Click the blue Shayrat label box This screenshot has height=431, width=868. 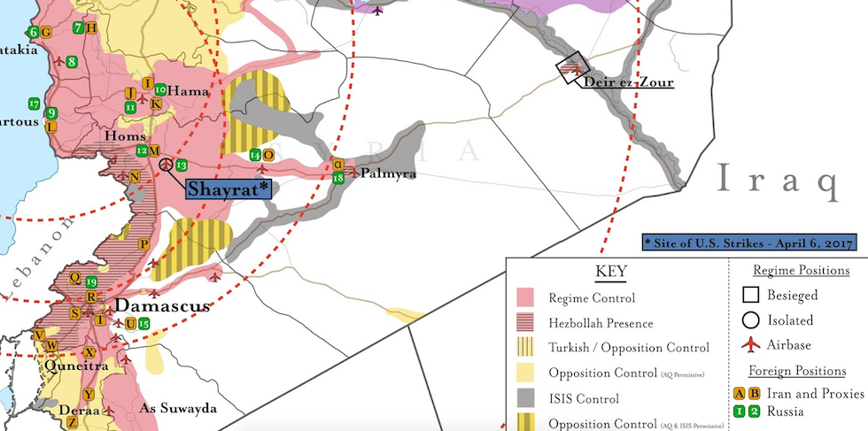click(227, 189)
